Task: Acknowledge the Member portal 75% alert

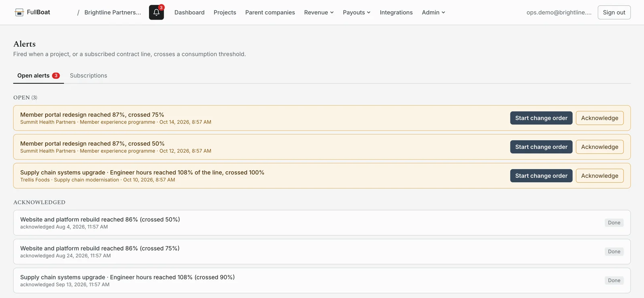Action: pyautogui.click(x=600, y=118)
